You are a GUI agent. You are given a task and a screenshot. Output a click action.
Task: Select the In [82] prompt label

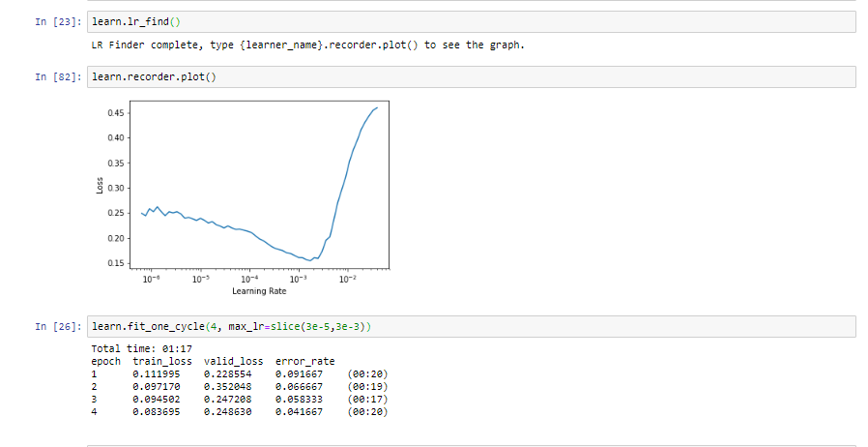(x=58, y=76)
